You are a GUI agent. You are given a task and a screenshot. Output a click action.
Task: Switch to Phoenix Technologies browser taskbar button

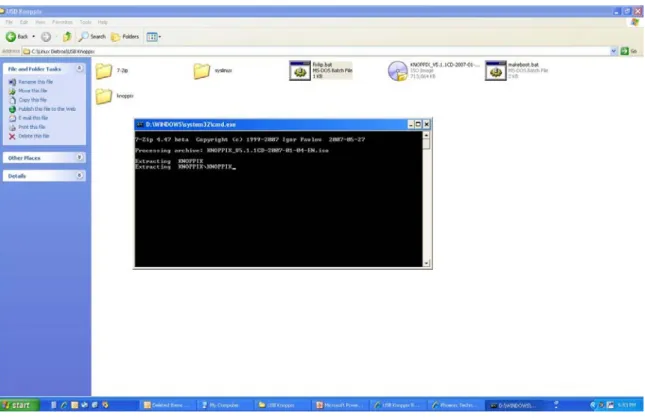tap(455, 405)
